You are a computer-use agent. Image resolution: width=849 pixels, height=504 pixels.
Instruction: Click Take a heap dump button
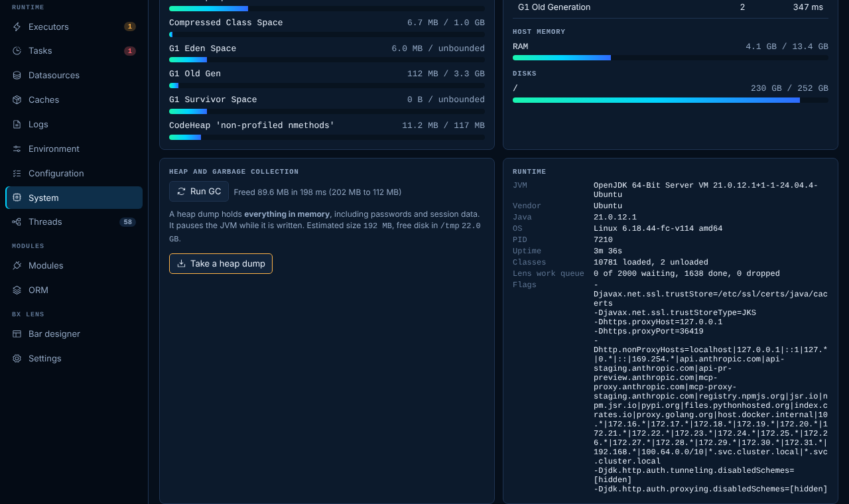tap(221, 264)
